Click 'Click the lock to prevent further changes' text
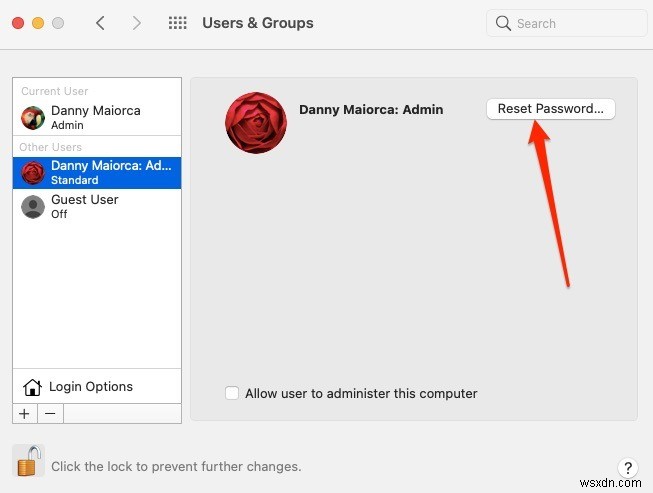This screenshot has width=653, height=493. click(176, 466)
